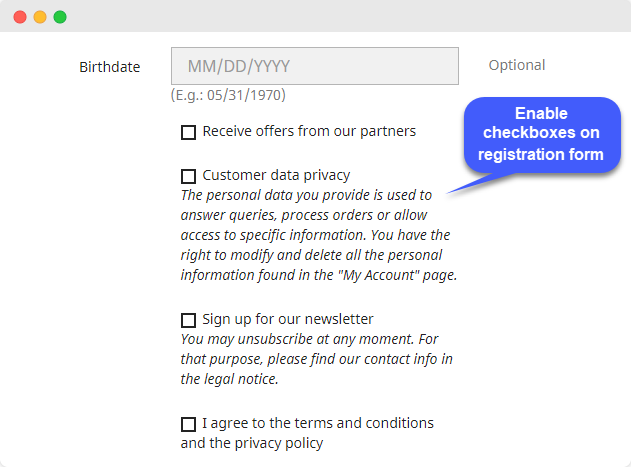
Task: Check the newsletter sign-up checkbox
Action: click(188, 320)
